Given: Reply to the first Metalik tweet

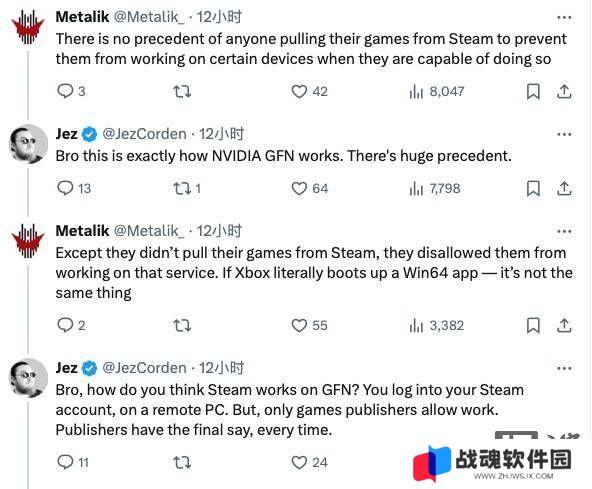Looking at the screenshot, I should pos(71,91).
